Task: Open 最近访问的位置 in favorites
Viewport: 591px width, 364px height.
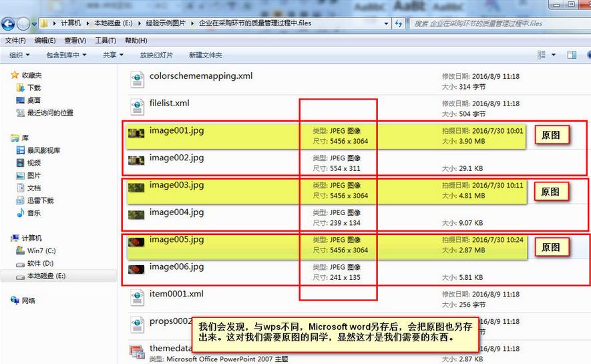Action: [50, 113]
